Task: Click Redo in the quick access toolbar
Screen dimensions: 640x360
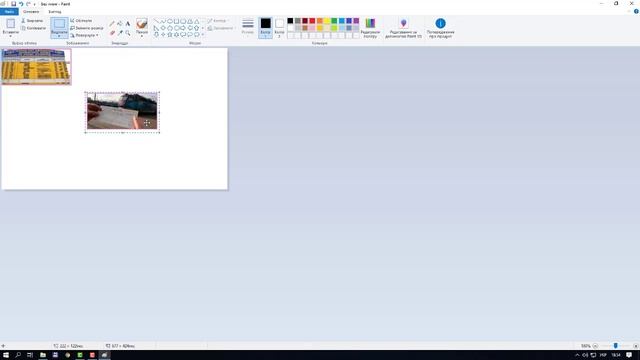Action: coord(28,4)
